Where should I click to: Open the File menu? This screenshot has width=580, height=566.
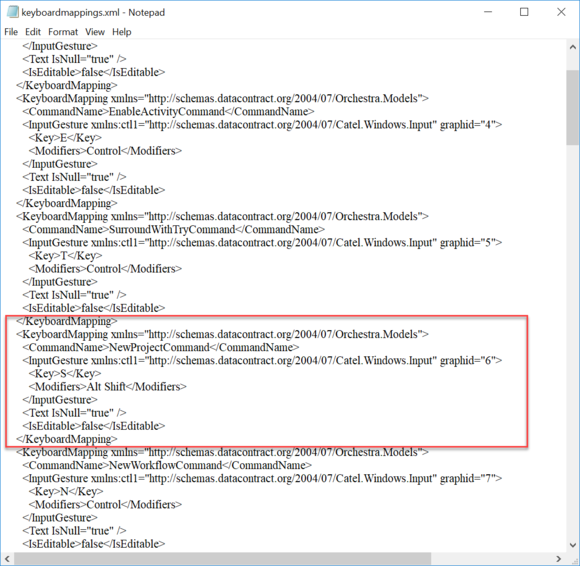11,32
